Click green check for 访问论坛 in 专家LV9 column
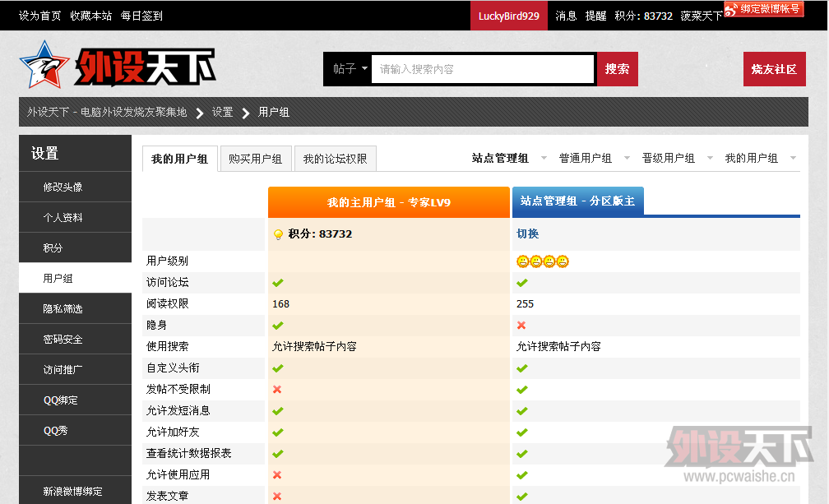The height and width of the screenshot is (504, 829). coord(278,283)
